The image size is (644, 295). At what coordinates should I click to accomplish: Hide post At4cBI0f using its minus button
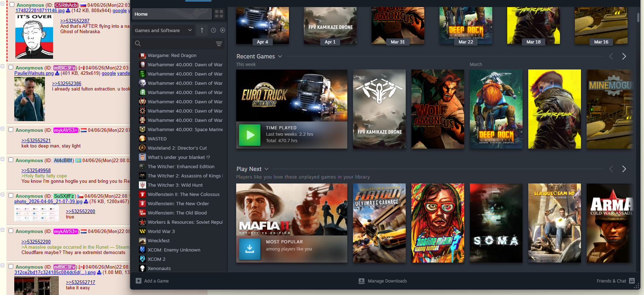coord(2,159)
